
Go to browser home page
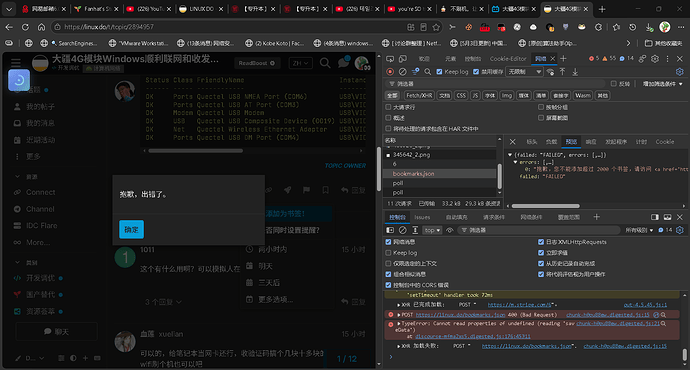click(41, 27)
